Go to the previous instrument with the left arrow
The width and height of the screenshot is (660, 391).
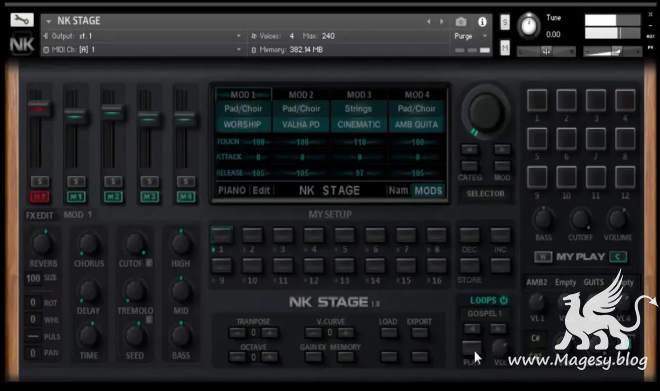click(x=428, y=21)
